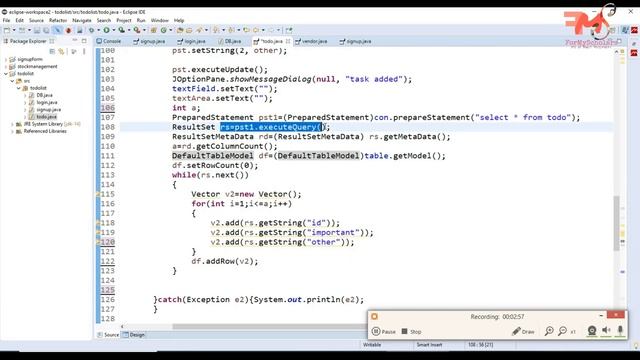The image size is (640, 360).
Task: Maximize the Package Explorer panel
Action: (84, 41)
